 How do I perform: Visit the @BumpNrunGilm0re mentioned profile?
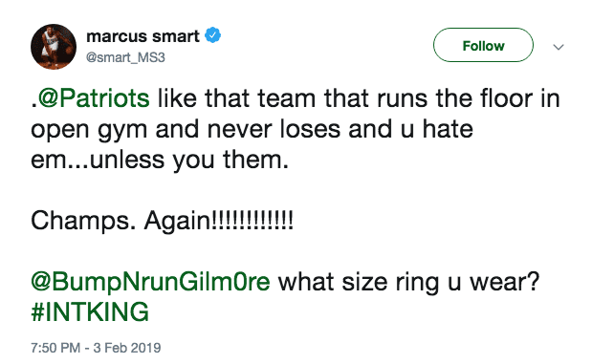coord(150,282)
